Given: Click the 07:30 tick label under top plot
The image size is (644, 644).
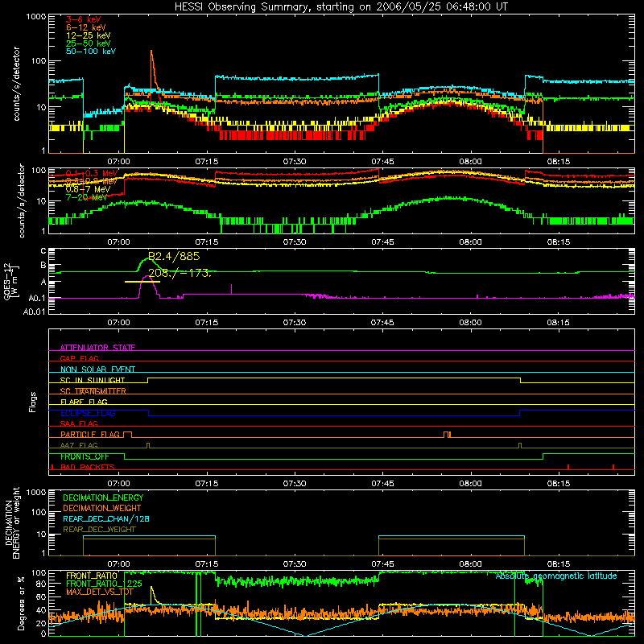Looking at the screenshot, I should click(x=295, y=162).
